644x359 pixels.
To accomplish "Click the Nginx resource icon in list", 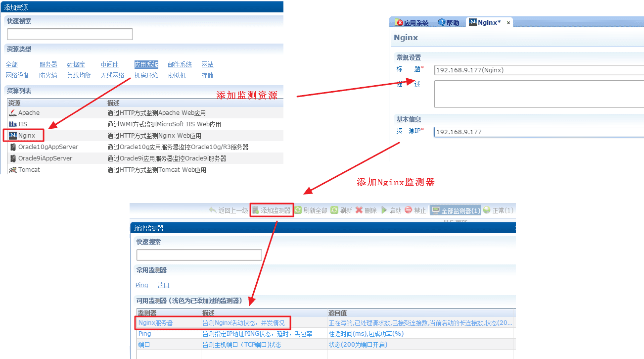I will tap(13, 135).
